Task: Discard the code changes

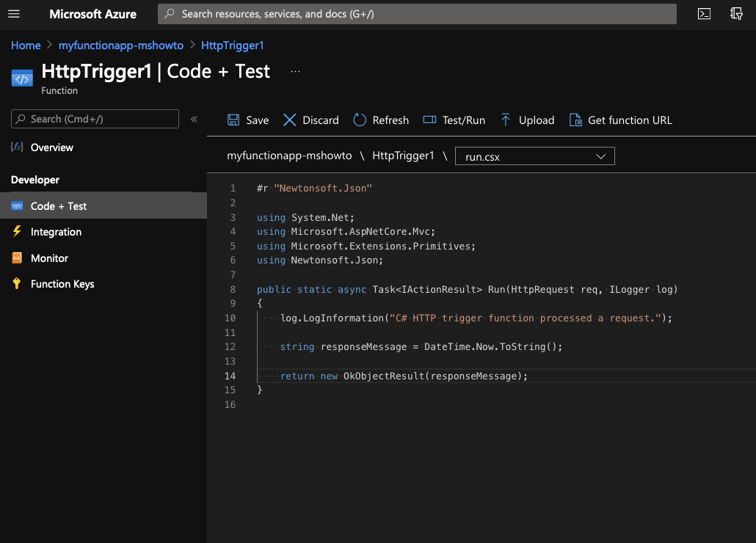Action: tap(311, 120)
